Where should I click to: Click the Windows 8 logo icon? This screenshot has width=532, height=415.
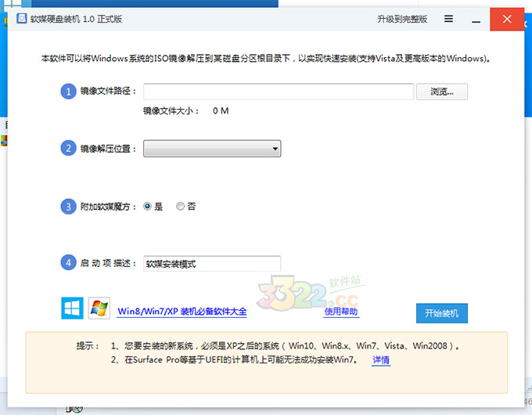click(72, 308)
